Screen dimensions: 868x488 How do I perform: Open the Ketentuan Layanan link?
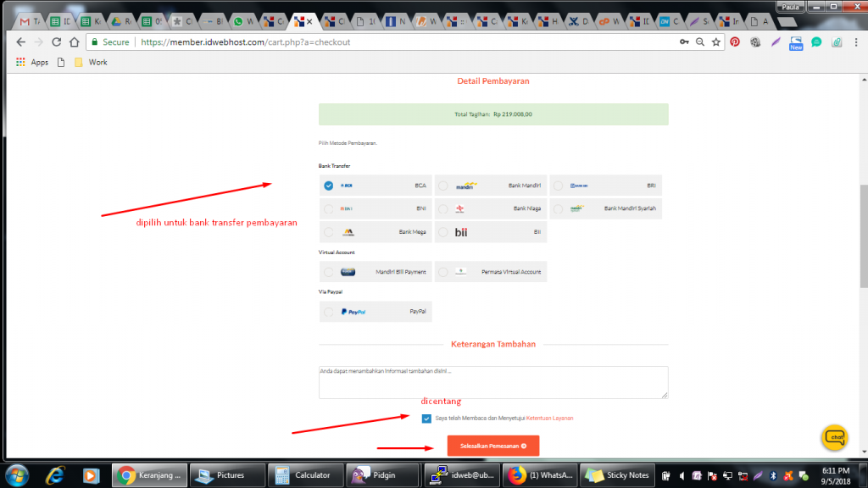549,419
